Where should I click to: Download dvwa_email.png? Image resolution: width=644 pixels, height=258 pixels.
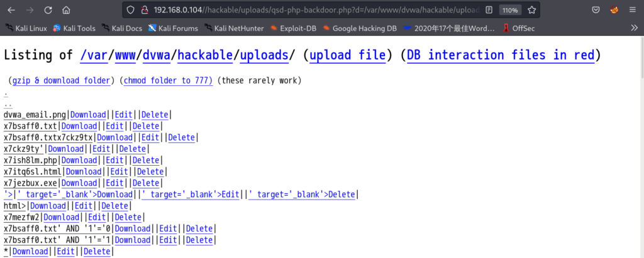(88, 115)
